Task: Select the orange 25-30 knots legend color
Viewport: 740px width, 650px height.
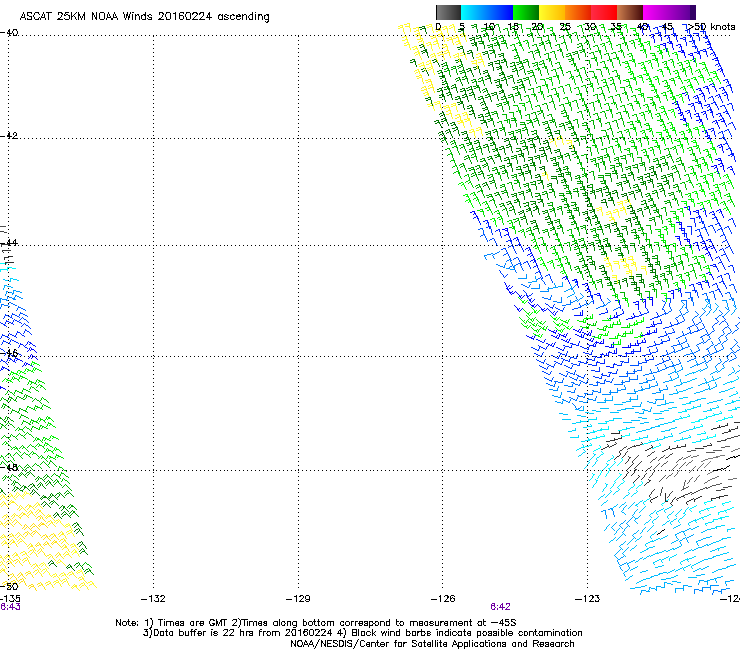Action: (578, 12)
